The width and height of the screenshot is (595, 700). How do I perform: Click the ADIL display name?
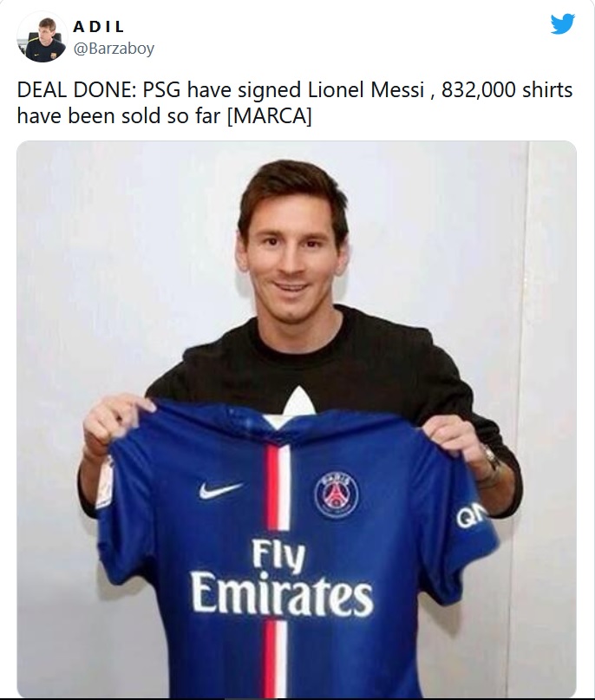click(x=99, y=28)
